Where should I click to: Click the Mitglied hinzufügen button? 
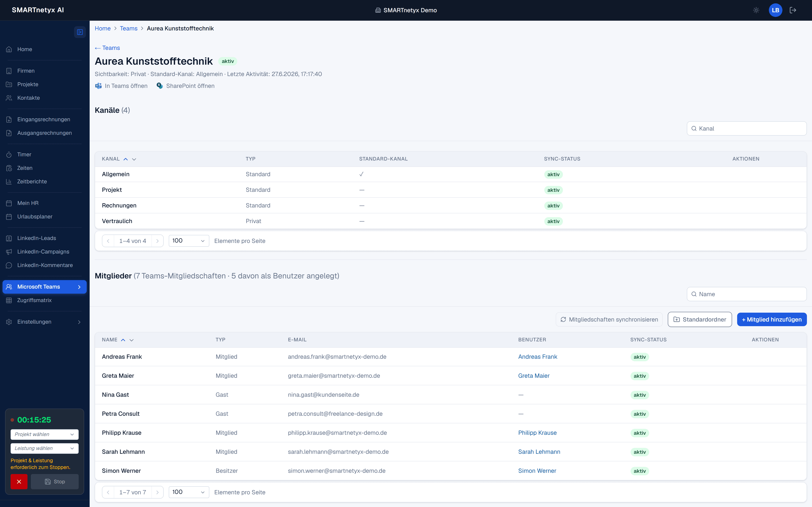click(x=772, y=320)
